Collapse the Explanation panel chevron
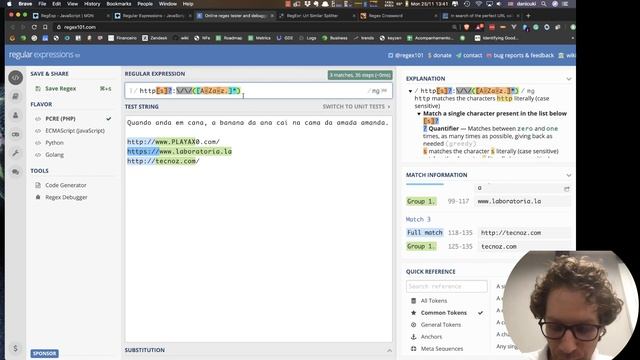The height and width of the screenshot is (360, 640). 569,79
